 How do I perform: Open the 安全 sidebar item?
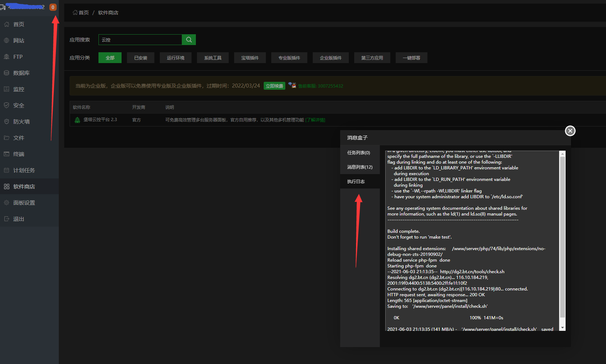tap(29, 105)
